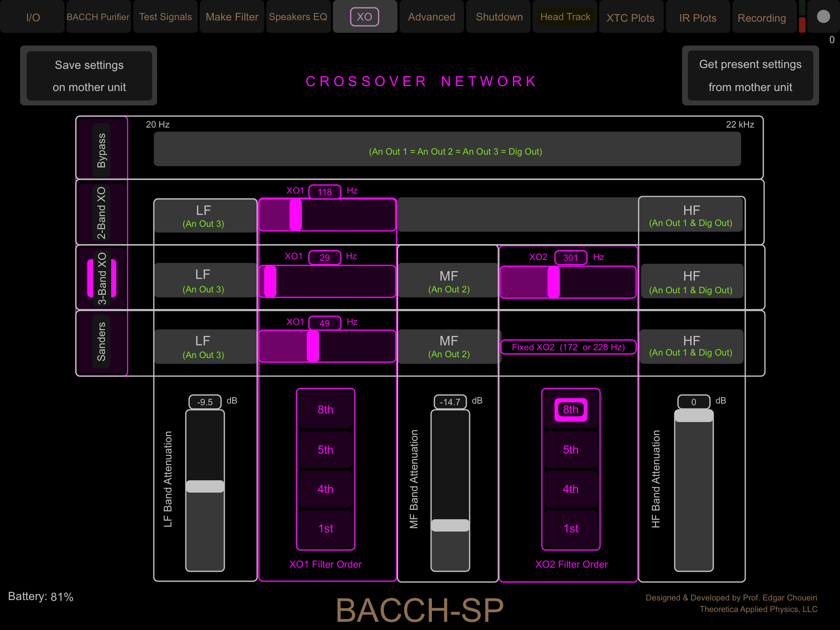Image resolution: width=840 pixels, height=630 pixels.
Task: Click HF box in Sanders row
Action: 692,347
